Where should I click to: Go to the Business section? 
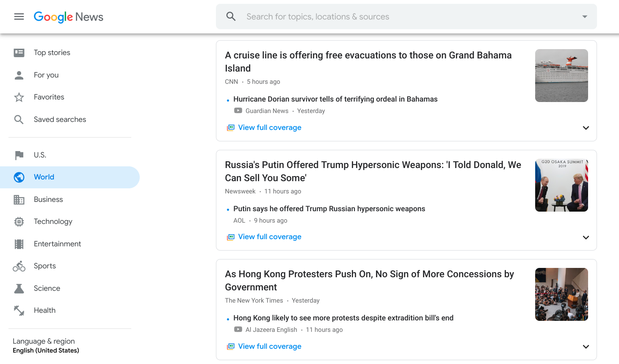48,199
